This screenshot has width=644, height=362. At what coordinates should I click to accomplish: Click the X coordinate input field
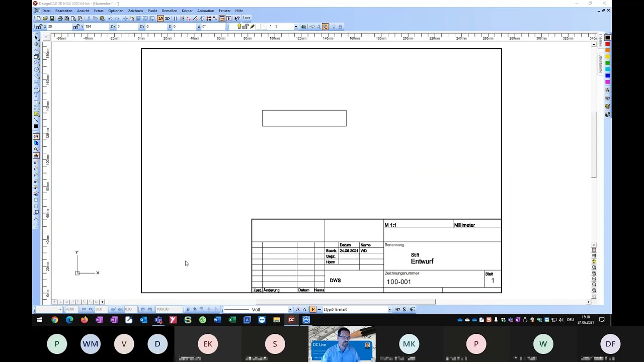59,27
